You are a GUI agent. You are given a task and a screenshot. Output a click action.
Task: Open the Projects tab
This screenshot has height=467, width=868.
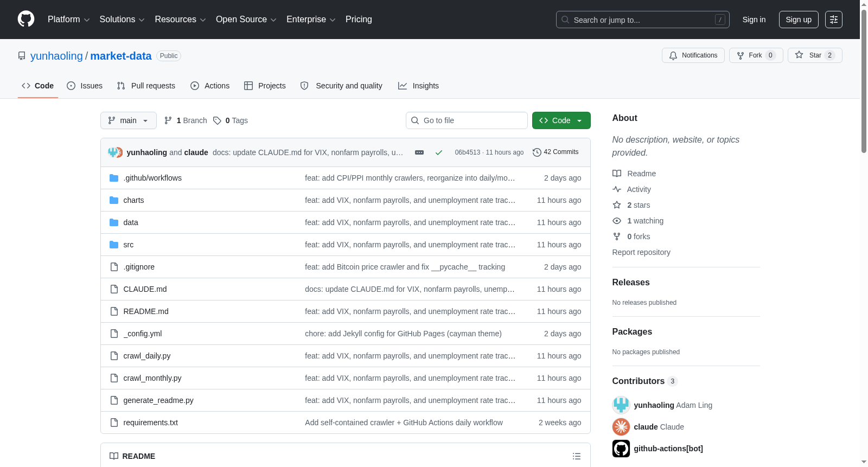265,86
